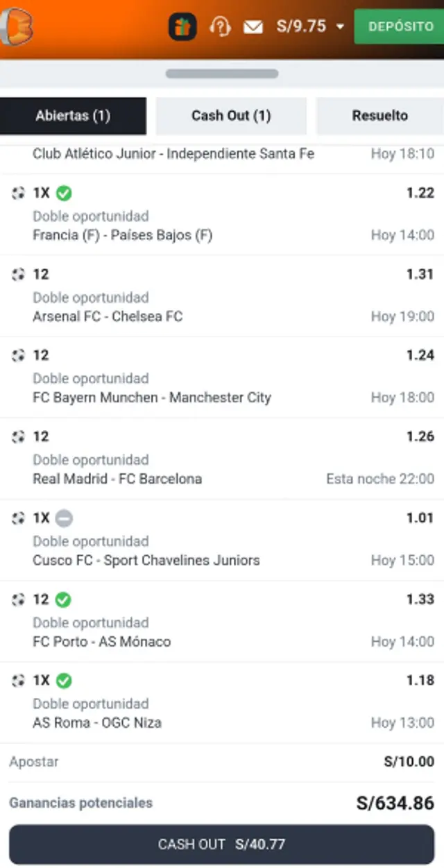Expand the Club Atlético Junior match row
Viewport: 444px width, 868px height.
coord(222,154)
